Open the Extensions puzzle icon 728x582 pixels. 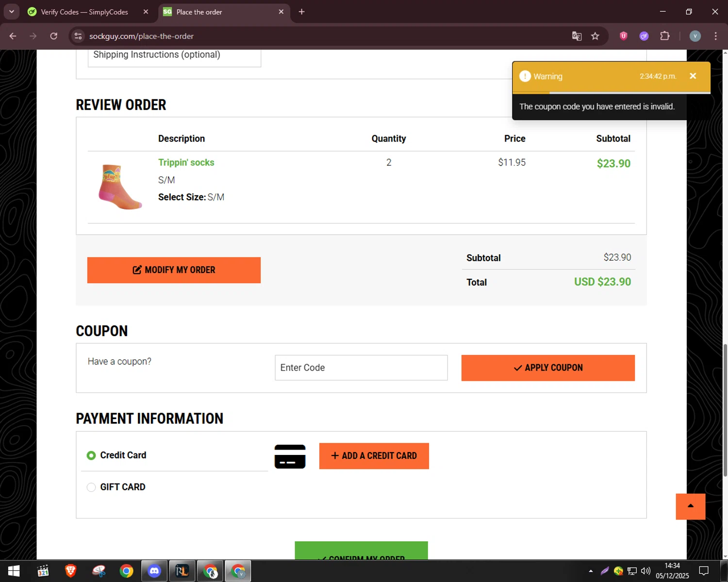click(x=665, y=36)
